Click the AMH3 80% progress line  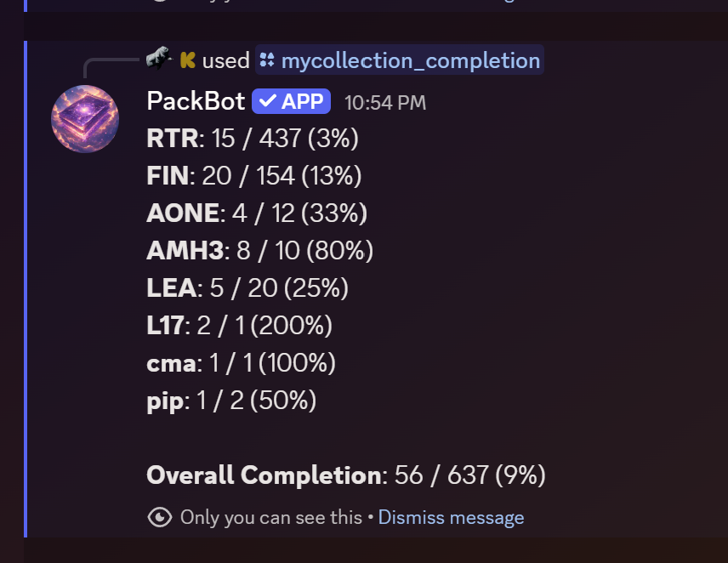pyautogui.click(x=260, y=250)
